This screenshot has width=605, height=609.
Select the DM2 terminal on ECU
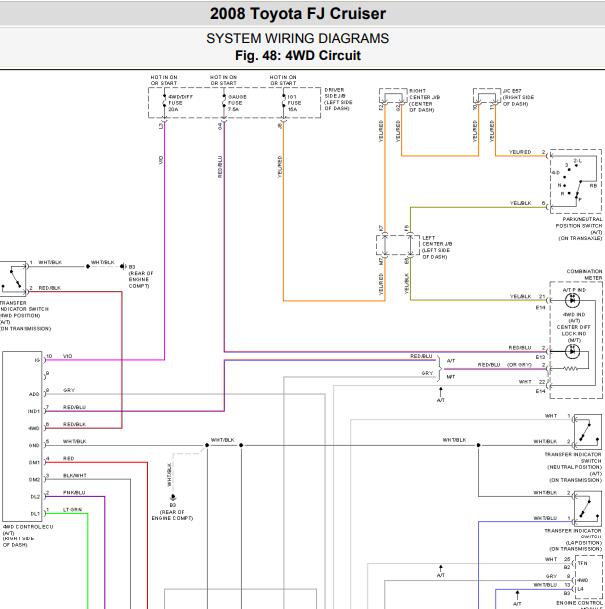pyautogui.click(x=34, y=480)
